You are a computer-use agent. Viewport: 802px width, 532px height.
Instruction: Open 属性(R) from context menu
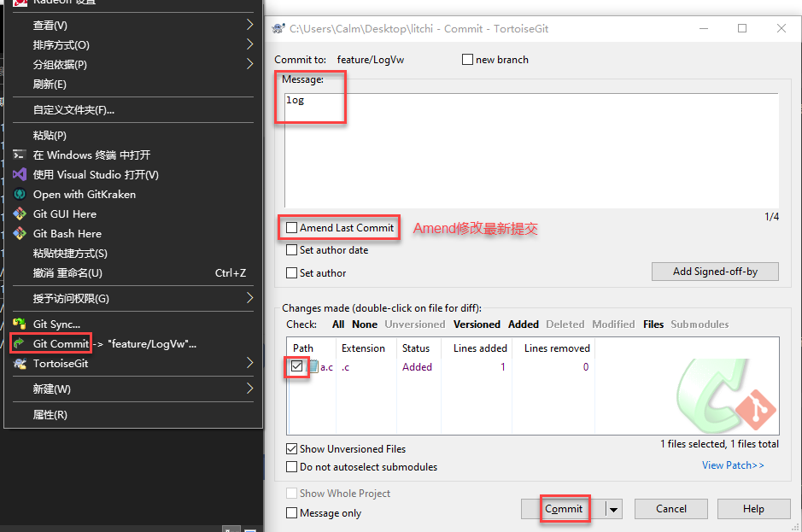click(x=133, y=414)
